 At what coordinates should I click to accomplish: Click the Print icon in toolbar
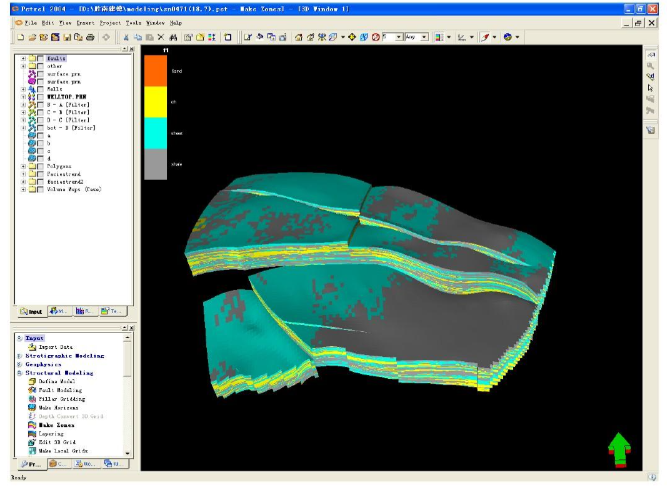pos(90,37)
